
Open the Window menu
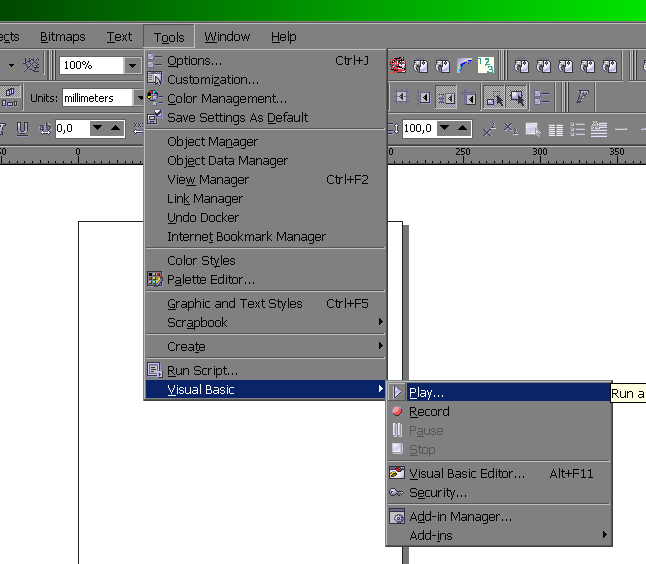[227, 37]
